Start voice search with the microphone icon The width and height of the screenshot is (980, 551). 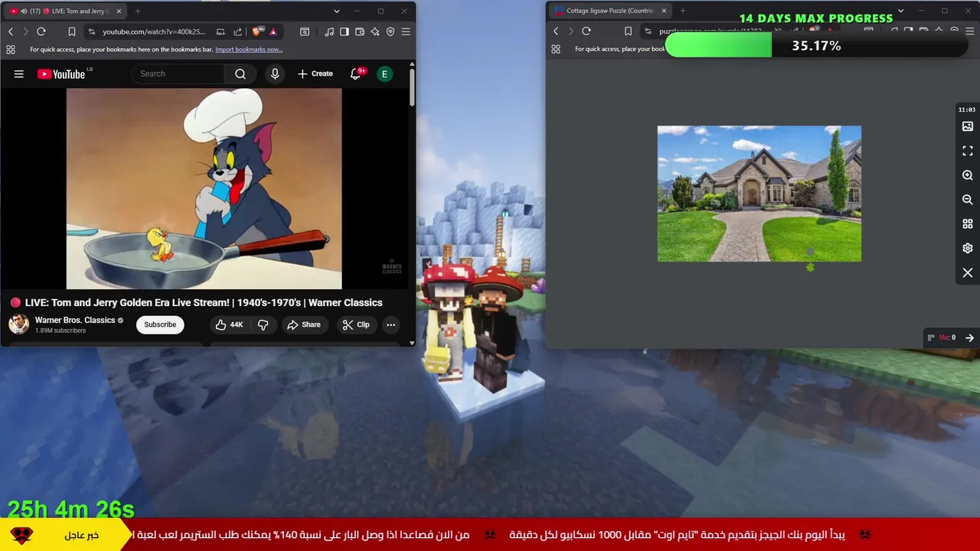pos(275,74)
